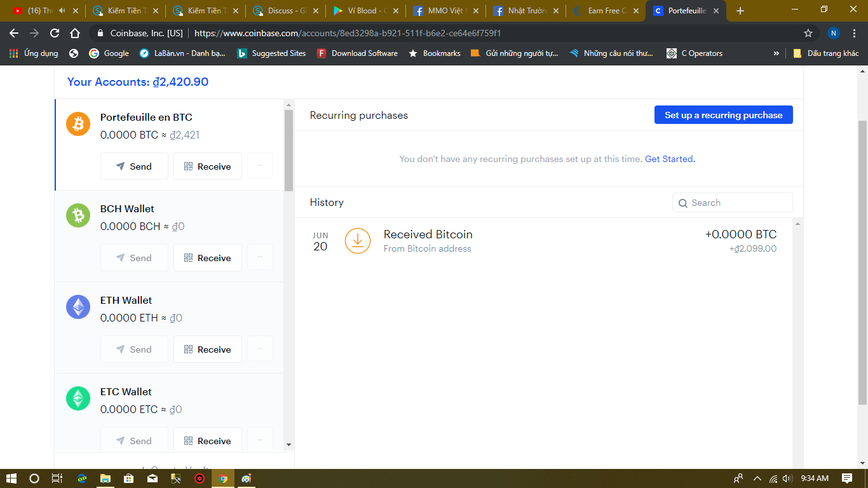This screenshot has width=868, height=488.
Task: Open the Paint app on taskbar
Action: pos(246,478)
